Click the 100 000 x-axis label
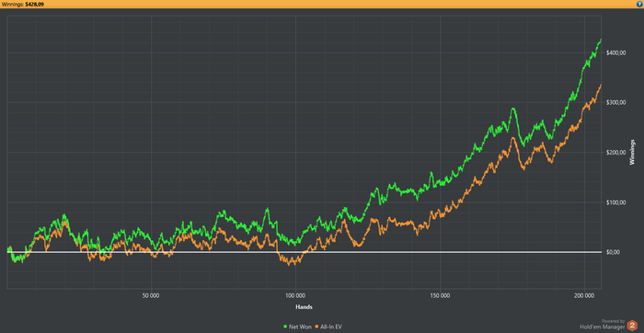Image resolution: width=644 pixels, height=333 pixels. 295,295
